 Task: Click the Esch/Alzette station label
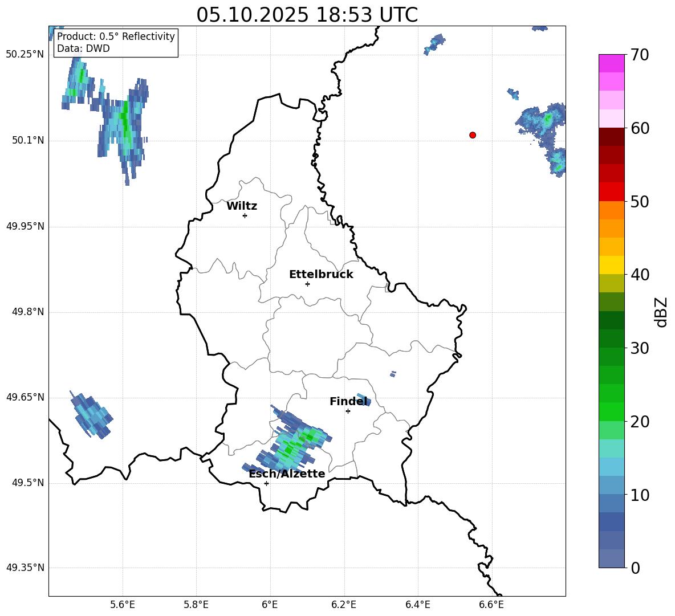[x=287, y=474]
